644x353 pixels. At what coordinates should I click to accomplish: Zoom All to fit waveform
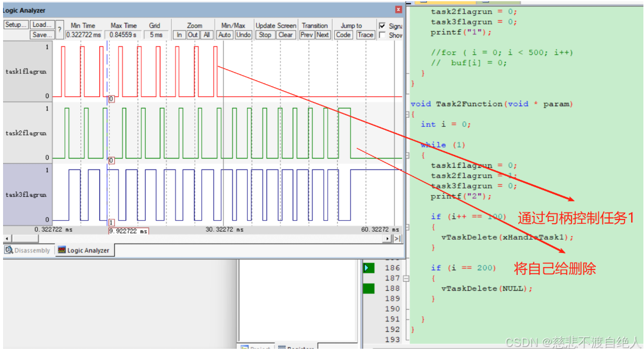pos(207,35)
